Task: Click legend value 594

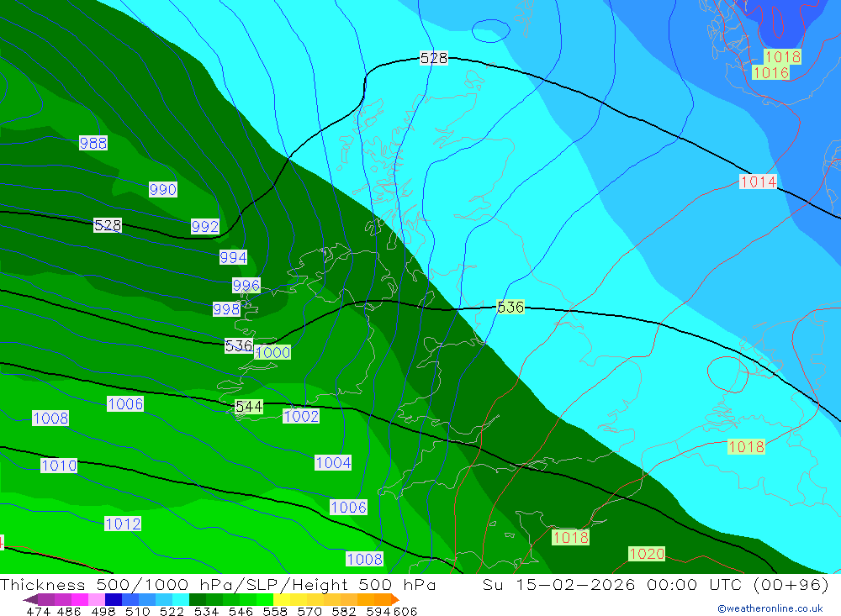Action: (x=378, y=611)
